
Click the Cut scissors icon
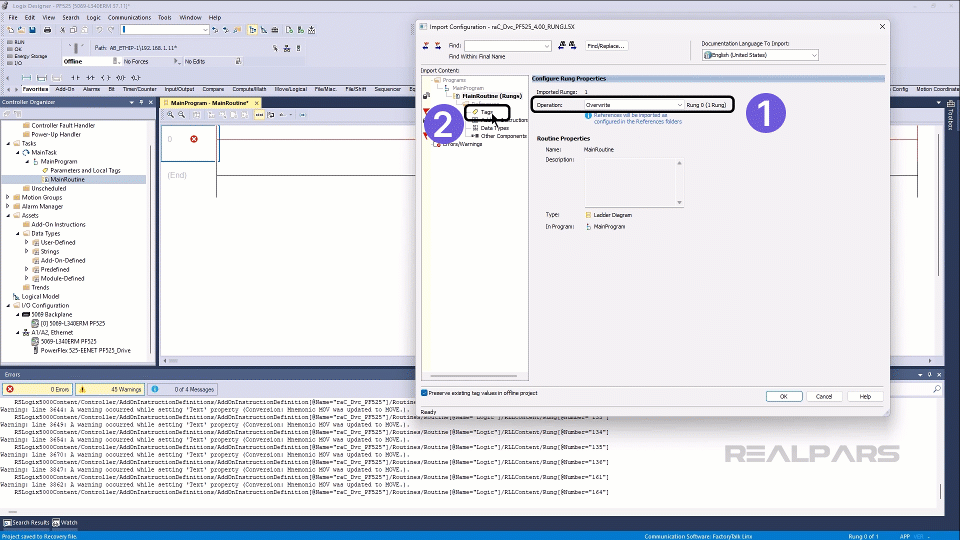(x=62, y=29)
